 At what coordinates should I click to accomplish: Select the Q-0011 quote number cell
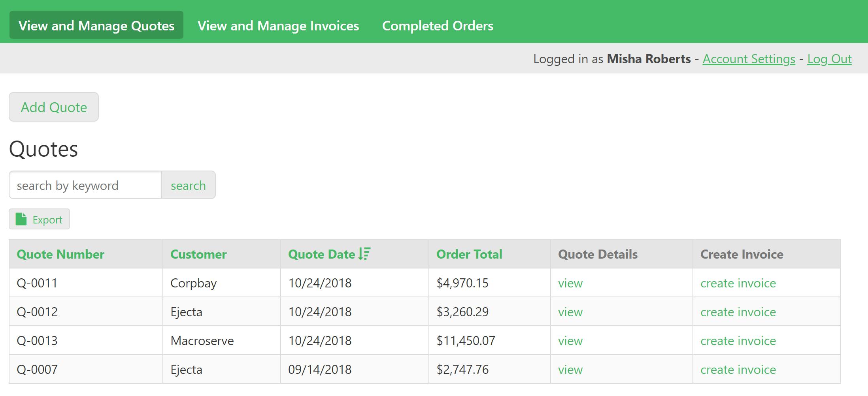[x=86, y=283]
